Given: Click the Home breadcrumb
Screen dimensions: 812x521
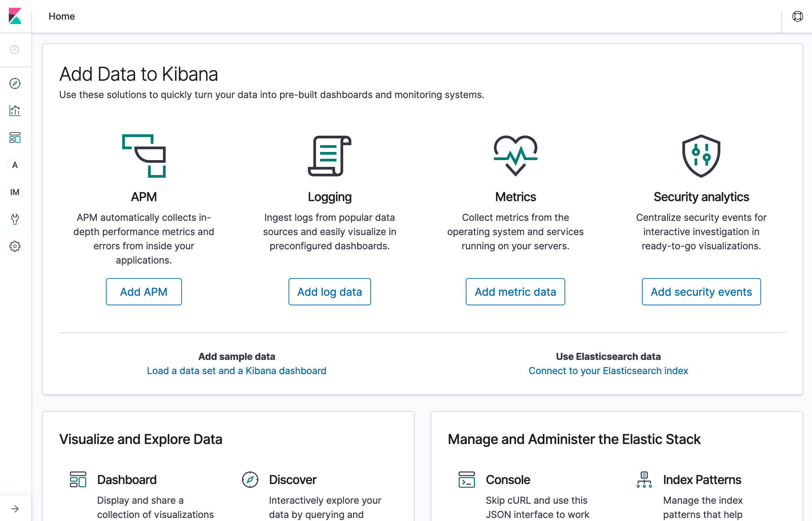Looking at the screenshot, I should click(62, 16).
